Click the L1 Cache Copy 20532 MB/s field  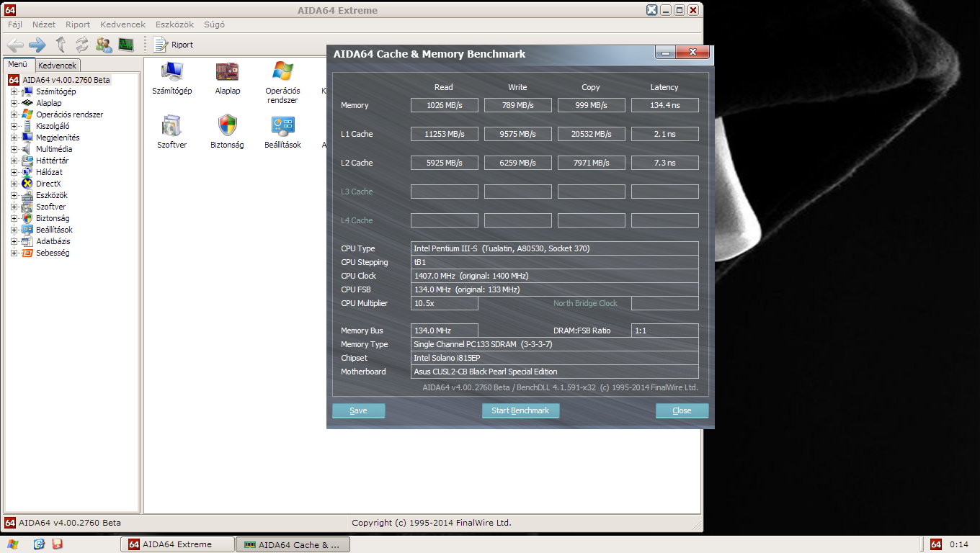pos(591,134)
